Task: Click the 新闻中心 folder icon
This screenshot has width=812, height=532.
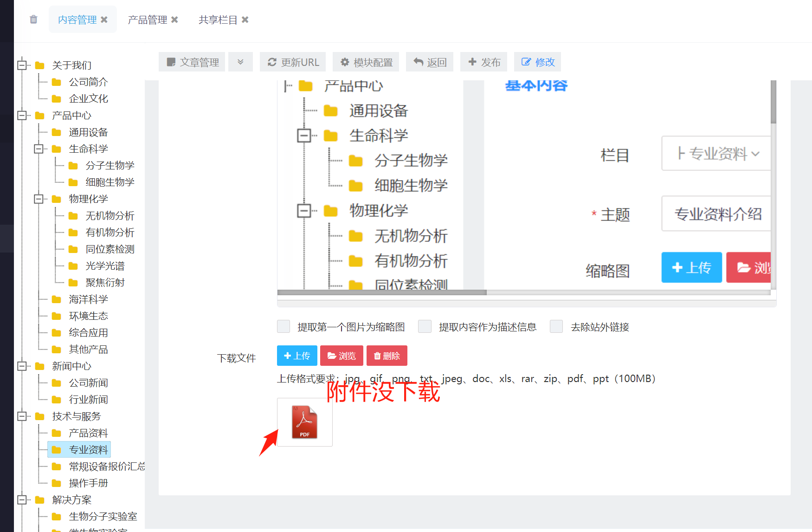Action: click(40, 366)
